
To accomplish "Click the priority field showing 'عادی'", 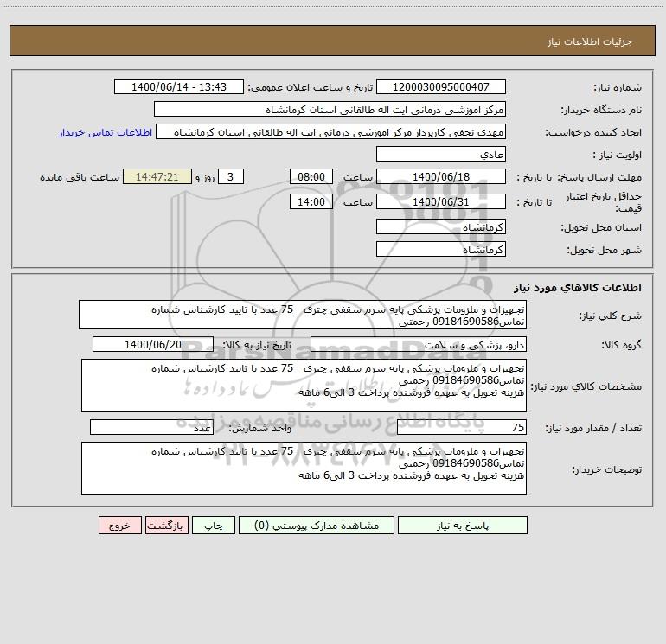I will click(x=441, y=154).
